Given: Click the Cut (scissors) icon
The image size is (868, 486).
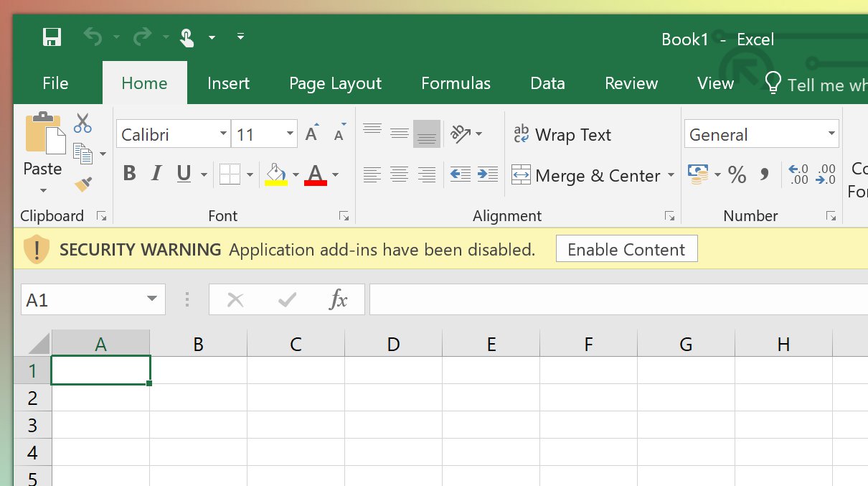Looking at the screenshot, I should coord(83,123).
